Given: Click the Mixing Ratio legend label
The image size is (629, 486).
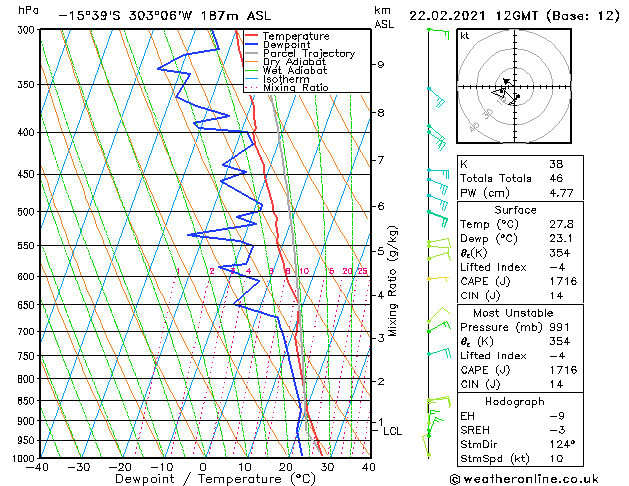Looking at the screenshot, I should [x=296, y=87].
